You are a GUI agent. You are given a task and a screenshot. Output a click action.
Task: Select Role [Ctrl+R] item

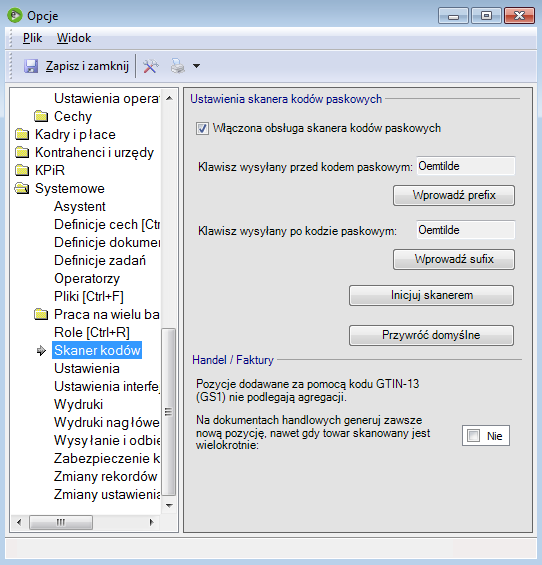tap(92, 332)
